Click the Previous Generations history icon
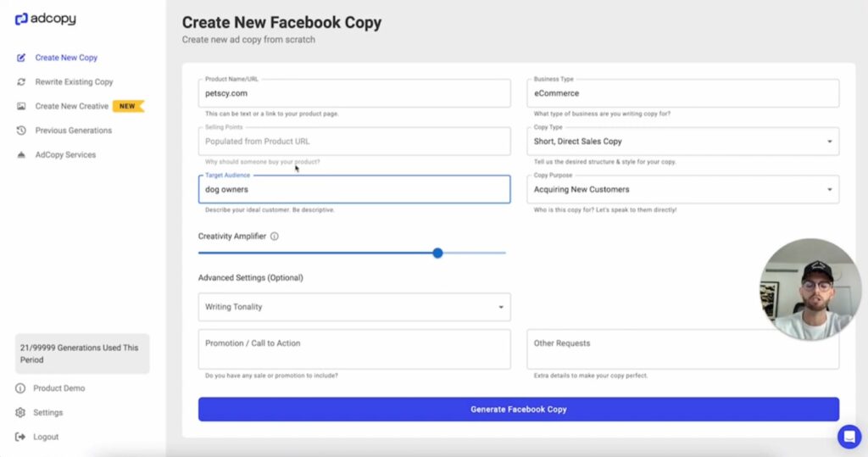Viewport: 868px width, 457px height. [21, 131]
